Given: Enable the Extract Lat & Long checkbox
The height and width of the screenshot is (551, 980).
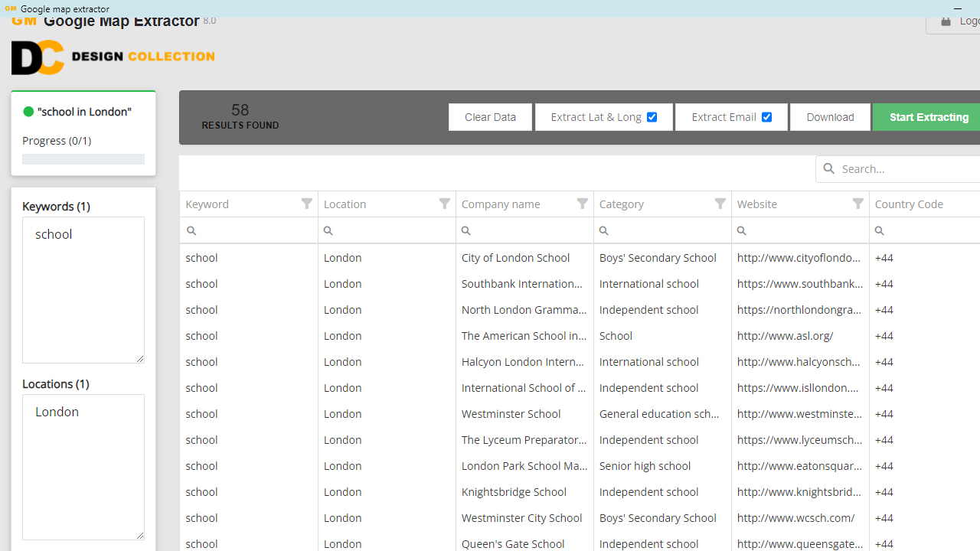Looking at the screenshot, I should click(652, 116).
